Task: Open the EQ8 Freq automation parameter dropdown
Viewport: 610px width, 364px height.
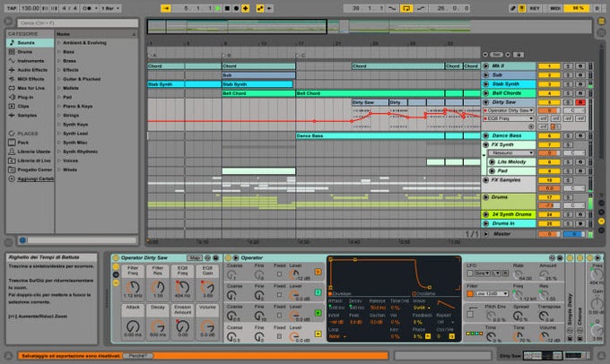Action: pyautogui.click(x=509, y=118)
